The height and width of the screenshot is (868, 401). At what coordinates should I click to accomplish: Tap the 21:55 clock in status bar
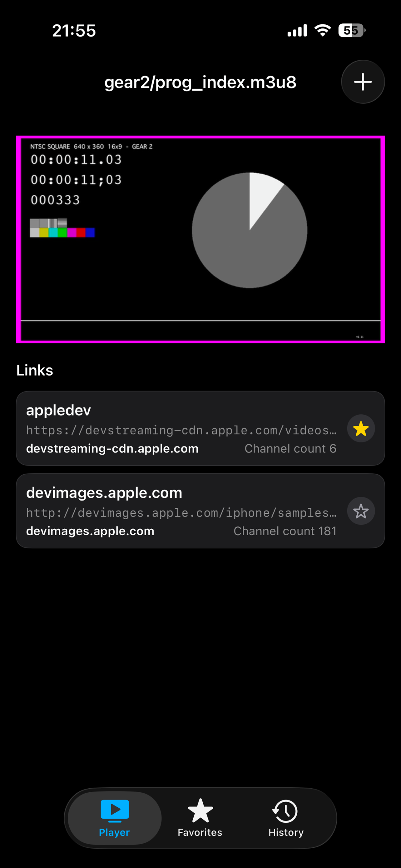point(74,31)
